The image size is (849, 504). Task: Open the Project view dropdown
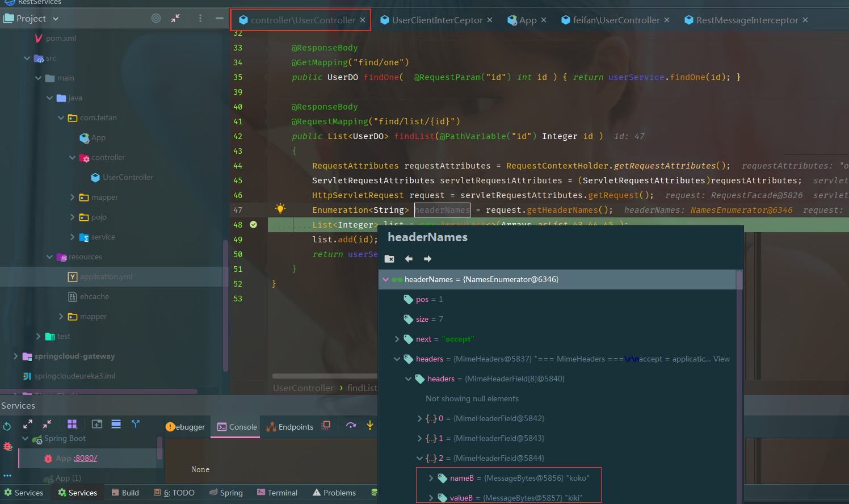pyautogui.click(x=56, y=19)
